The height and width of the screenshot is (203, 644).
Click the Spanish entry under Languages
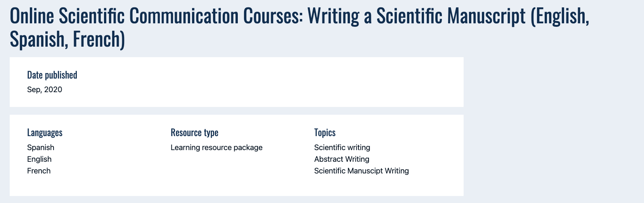41,147
